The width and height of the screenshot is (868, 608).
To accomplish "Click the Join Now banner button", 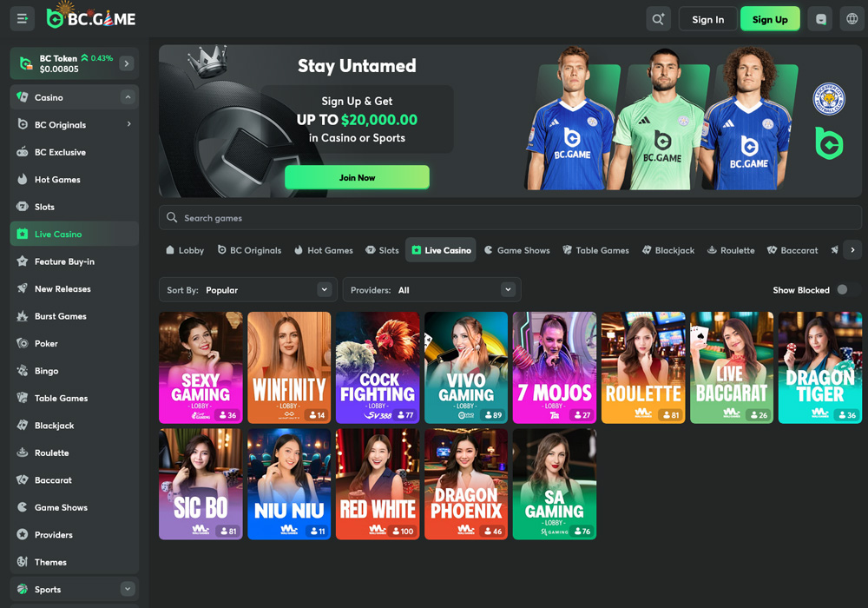I will [x=357, y=177].
